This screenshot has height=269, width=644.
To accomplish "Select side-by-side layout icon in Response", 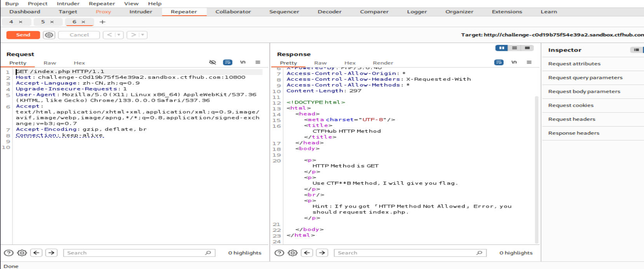I will [501, 48].
